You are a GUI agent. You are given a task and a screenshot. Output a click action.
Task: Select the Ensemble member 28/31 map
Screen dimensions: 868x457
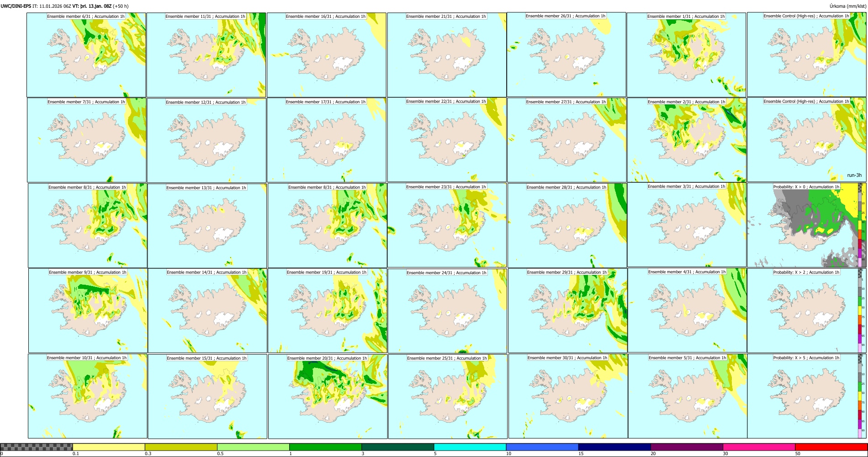pyautogui.click(x=567, y=225)
